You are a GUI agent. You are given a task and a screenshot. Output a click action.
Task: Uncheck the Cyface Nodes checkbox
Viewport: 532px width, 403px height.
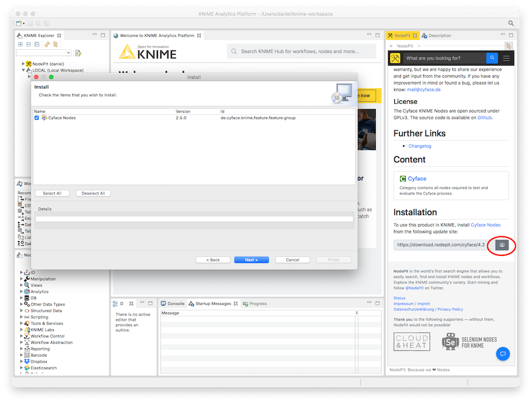click(x=37, y=118)
